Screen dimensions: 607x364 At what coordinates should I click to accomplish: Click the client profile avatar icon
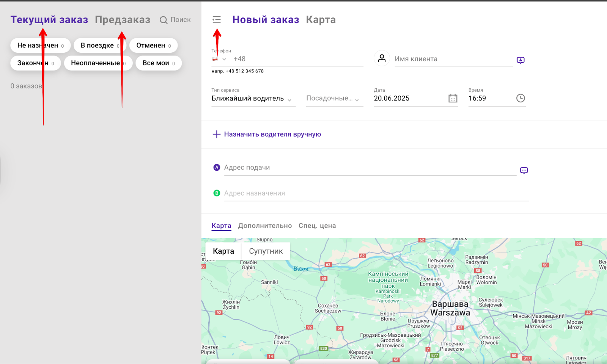382,58
